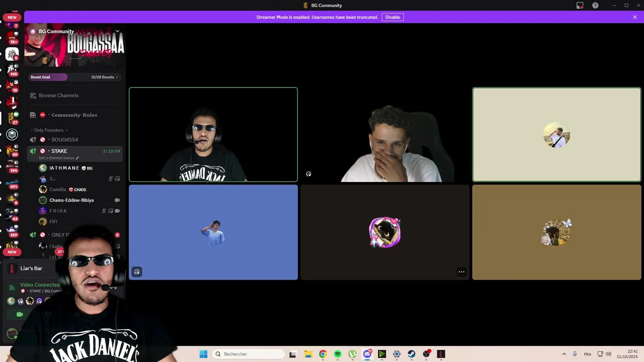Dismiss the Streamer Mode banner with X
The image size is (644, 362).
[635, 17]
